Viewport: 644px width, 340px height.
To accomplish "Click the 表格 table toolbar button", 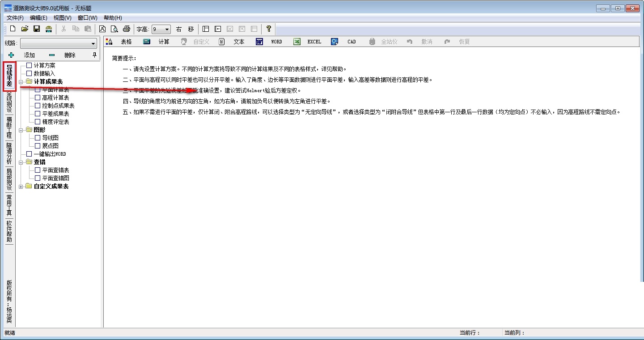I will click(119, 42).
